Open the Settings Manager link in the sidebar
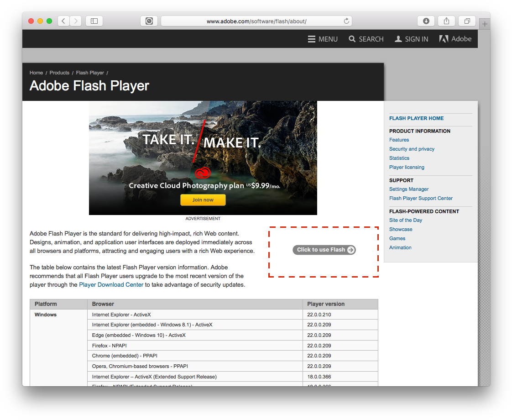 [x=408, y=189]
